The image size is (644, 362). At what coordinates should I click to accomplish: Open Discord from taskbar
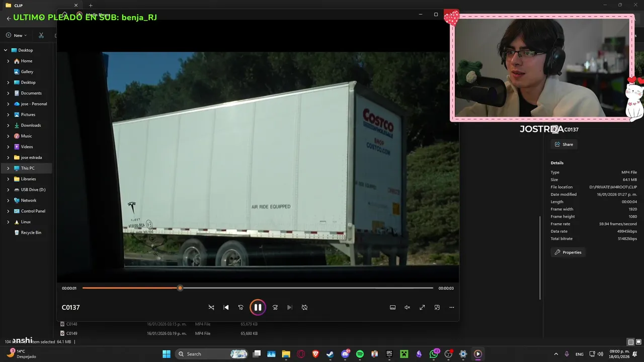click(x=345, y=354)
